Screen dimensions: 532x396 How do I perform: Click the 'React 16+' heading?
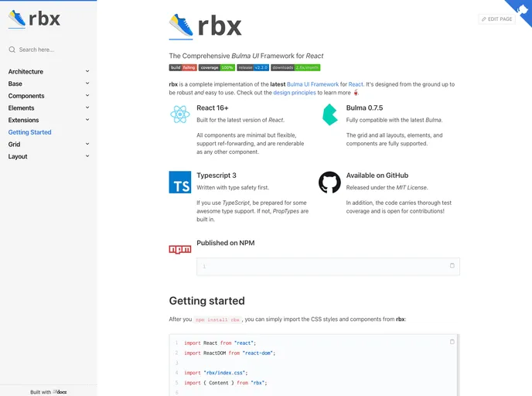pos(213,108)
